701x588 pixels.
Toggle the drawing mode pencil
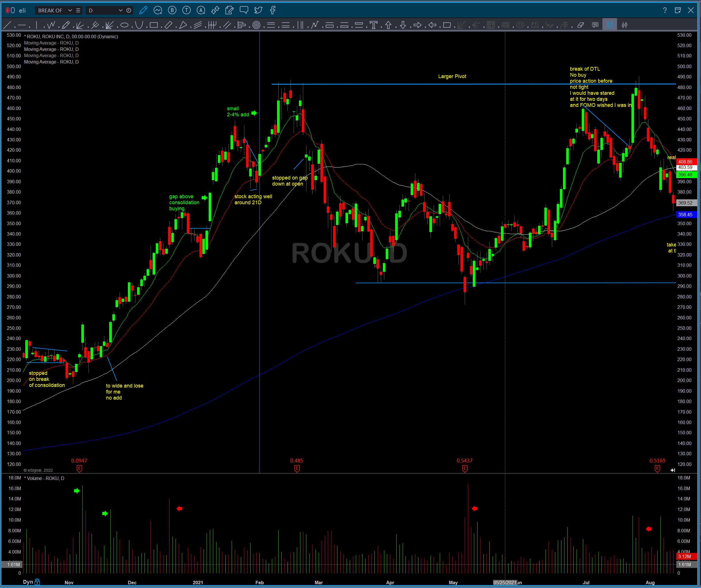[x=143, y=10]
